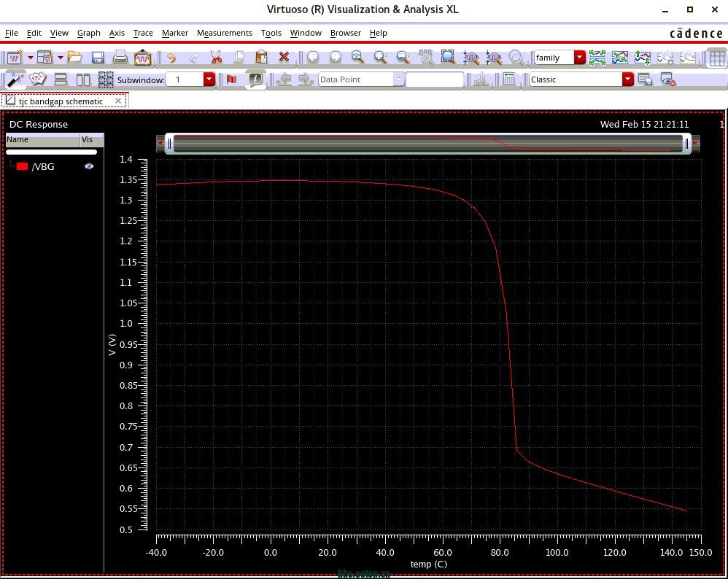The height and width of the screenshot is (582, 728).
Task: Click the temp (C) x-axis label
Action: pyautogui.click(x=428, y=564)
